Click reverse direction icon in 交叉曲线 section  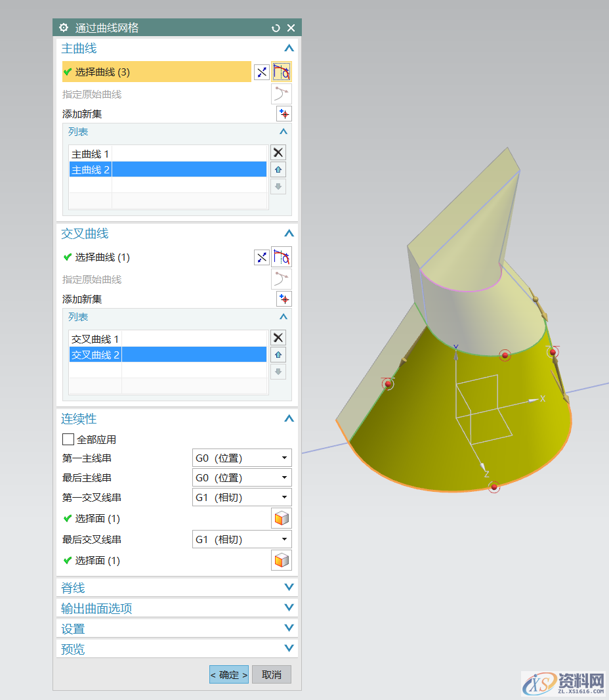coord(262,257)
